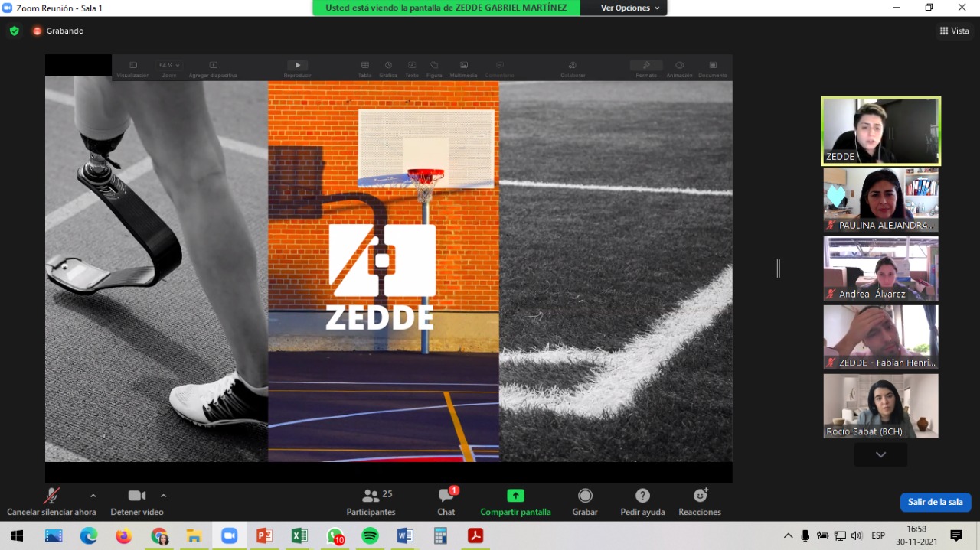Show more participants with down chevron
980x550 pixels.
pyautogui.click(x=880, y=454)
